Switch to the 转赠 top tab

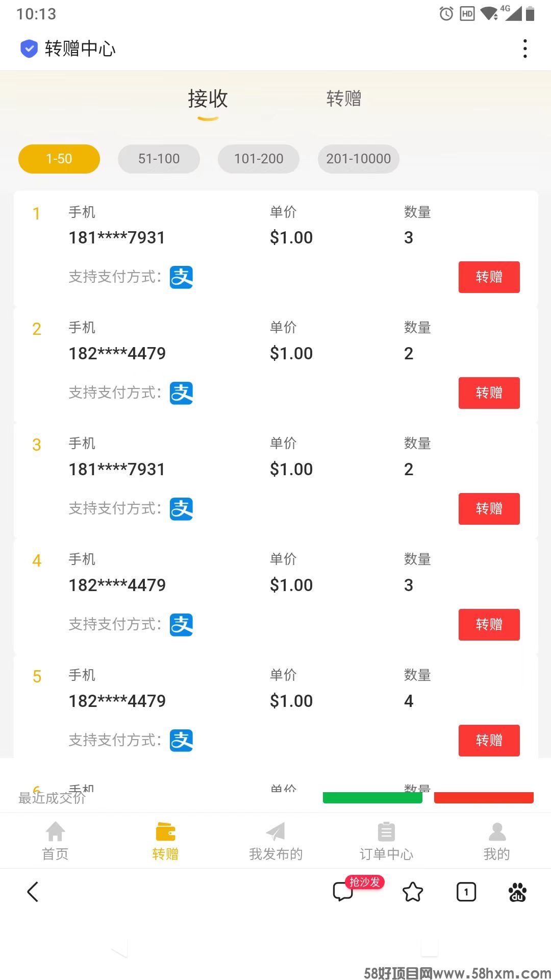[344, 99]
